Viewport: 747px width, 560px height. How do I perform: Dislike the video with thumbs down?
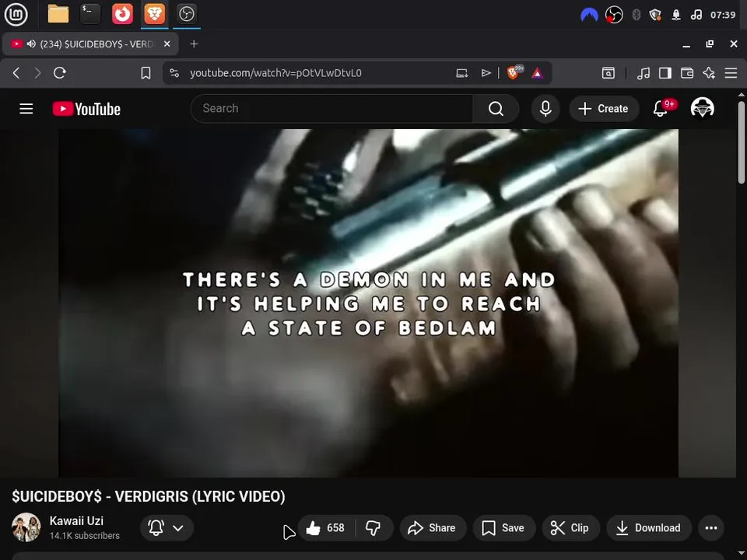click(373, 527)
